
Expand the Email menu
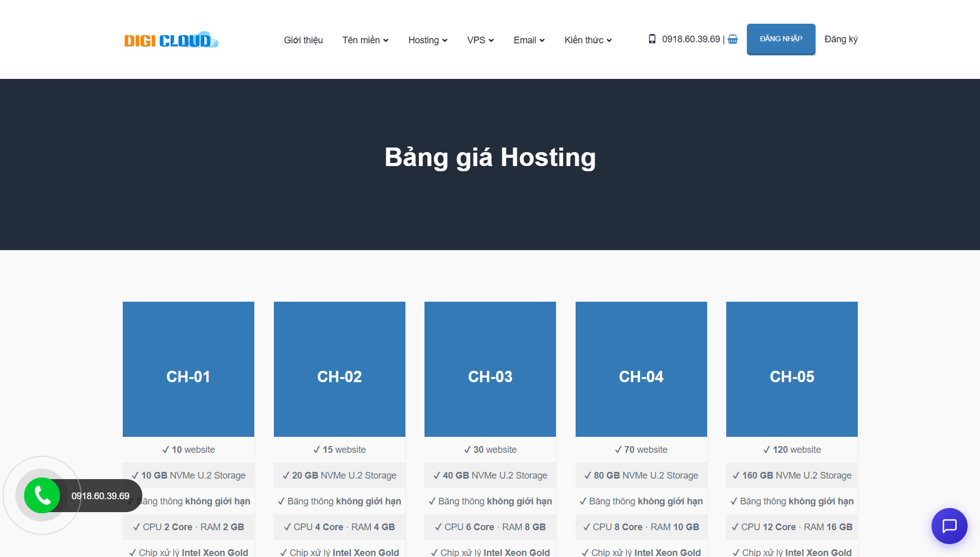[529, 40]
